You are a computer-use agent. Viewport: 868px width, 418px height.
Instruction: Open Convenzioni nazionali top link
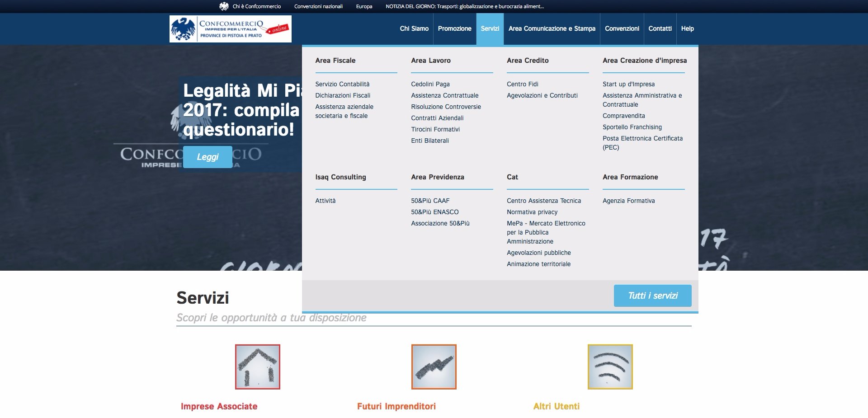pyautogui.click(x=318, y=6)
